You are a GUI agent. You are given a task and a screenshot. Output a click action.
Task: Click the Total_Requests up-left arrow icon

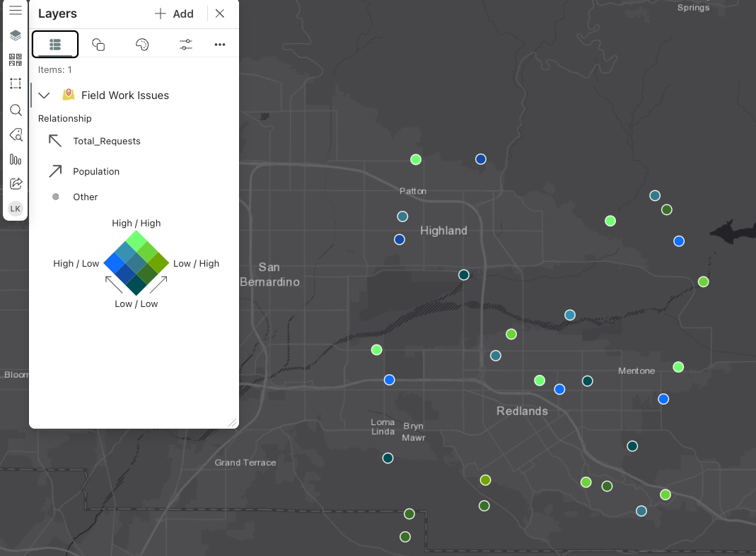(55, 141)
